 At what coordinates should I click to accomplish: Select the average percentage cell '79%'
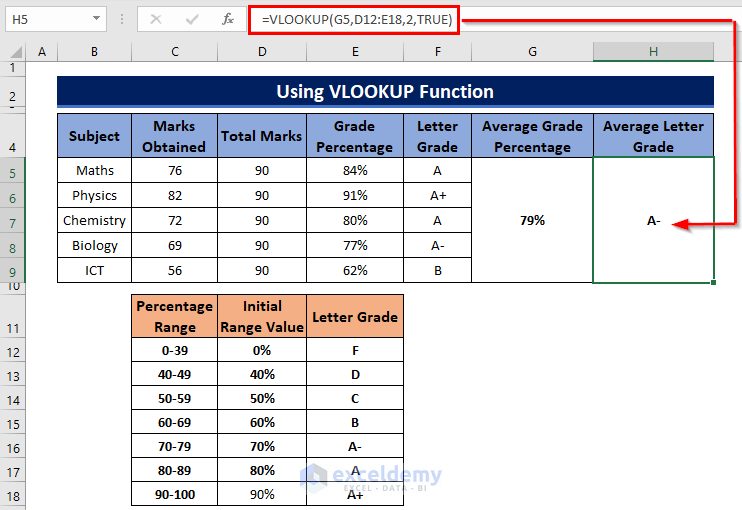[532, 220]
